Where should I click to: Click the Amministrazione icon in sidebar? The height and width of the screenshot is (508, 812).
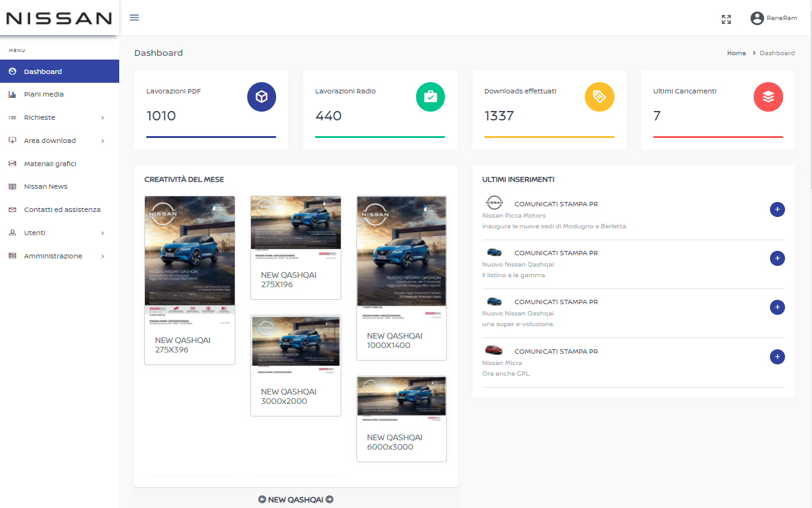coord(13,256)
